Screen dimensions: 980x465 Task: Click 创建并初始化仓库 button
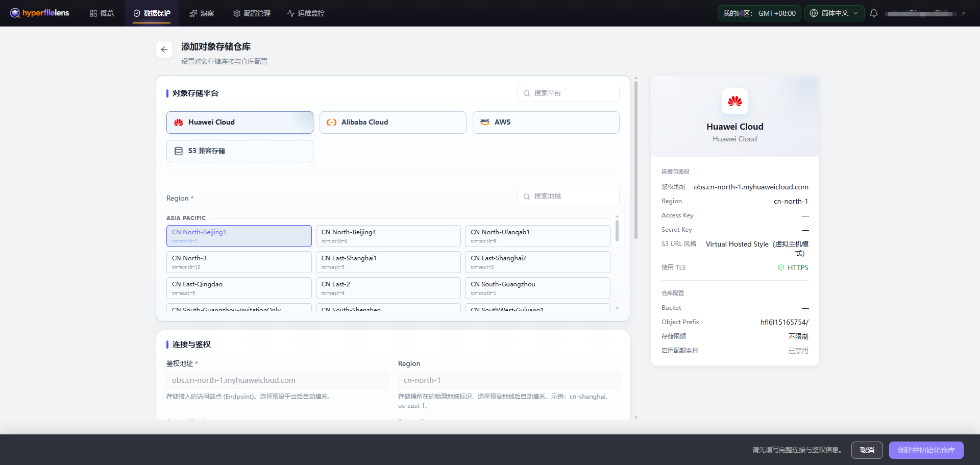(926, 450)
